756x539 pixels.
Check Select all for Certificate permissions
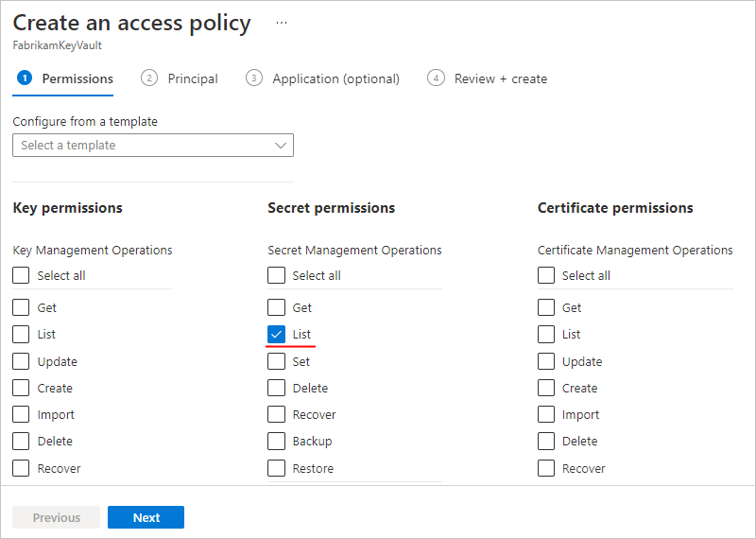point(546,275)
